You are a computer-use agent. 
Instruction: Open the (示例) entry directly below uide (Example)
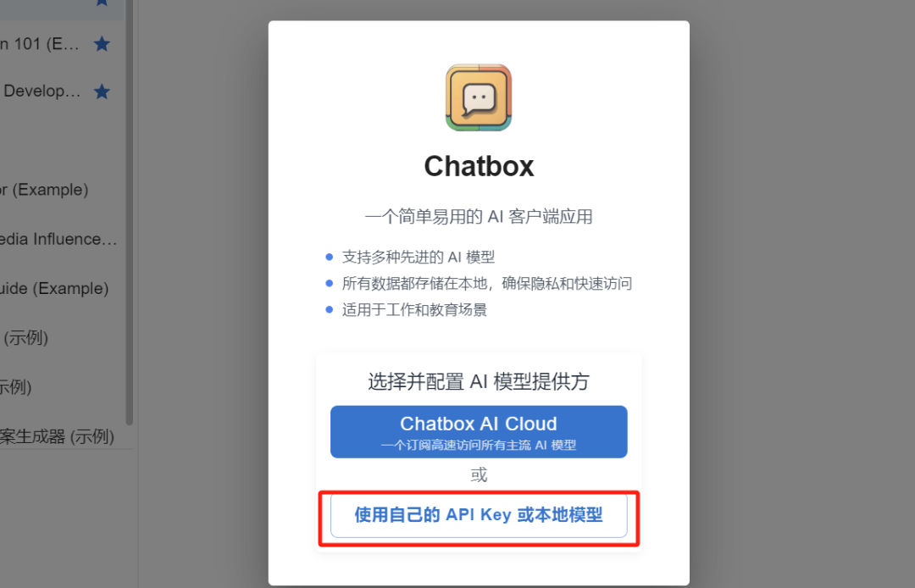point(25,337)
